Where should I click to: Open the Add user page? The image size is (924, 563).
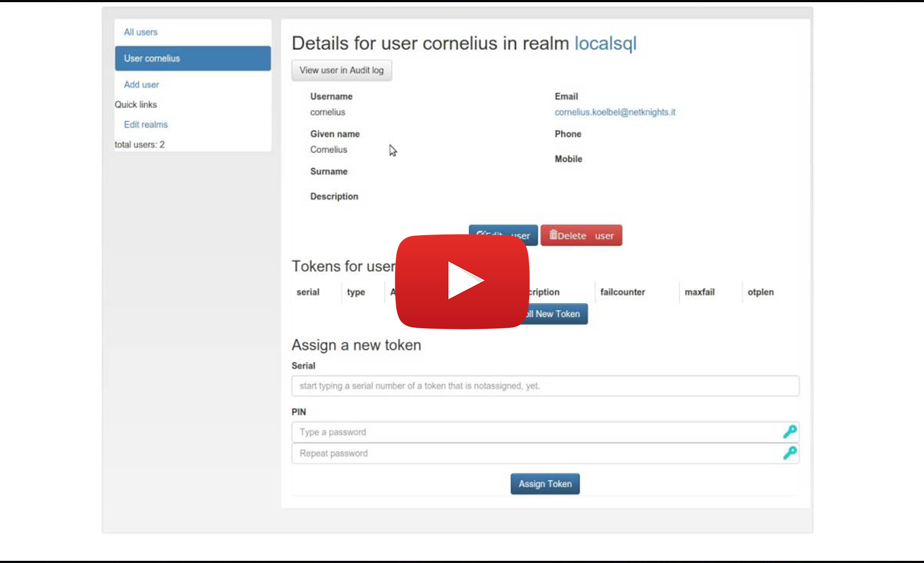point(141,85)
